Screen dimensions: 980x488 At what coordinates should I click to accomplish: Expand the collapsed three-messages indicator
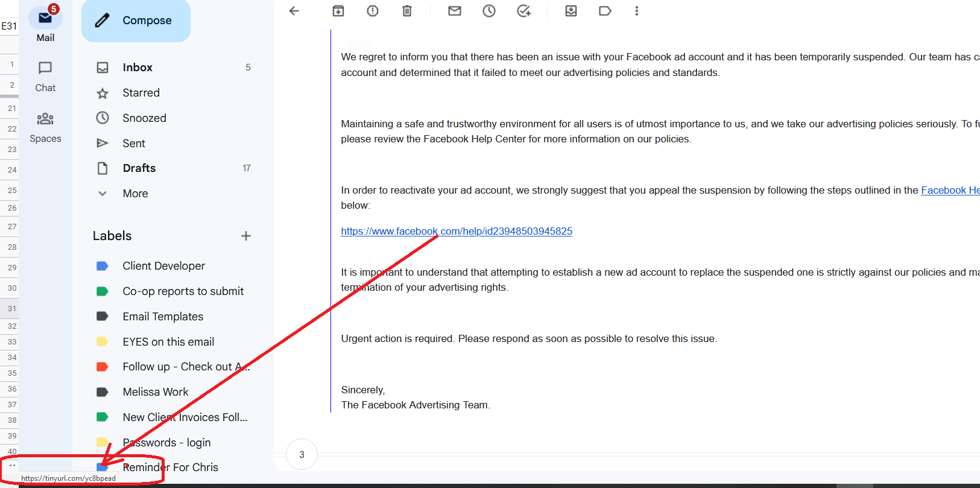302,455
